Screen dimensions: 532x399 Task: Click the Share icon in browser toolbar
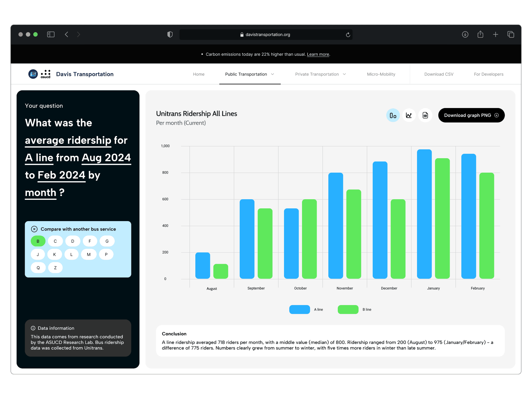(480, 34)
